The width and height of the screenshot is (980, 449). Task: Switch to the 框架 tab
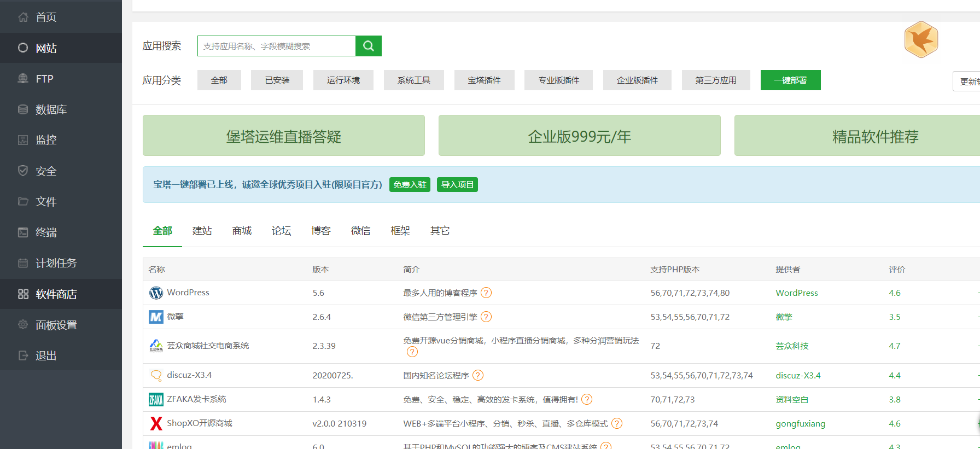click(x=400, y=231)
